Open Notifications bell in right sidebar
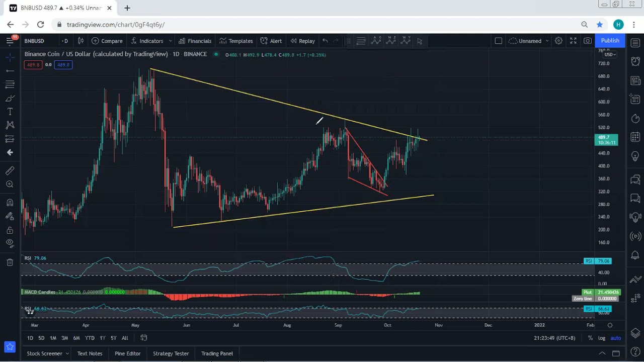Viewport: 644px width, 362px height. tap(635, 256)
